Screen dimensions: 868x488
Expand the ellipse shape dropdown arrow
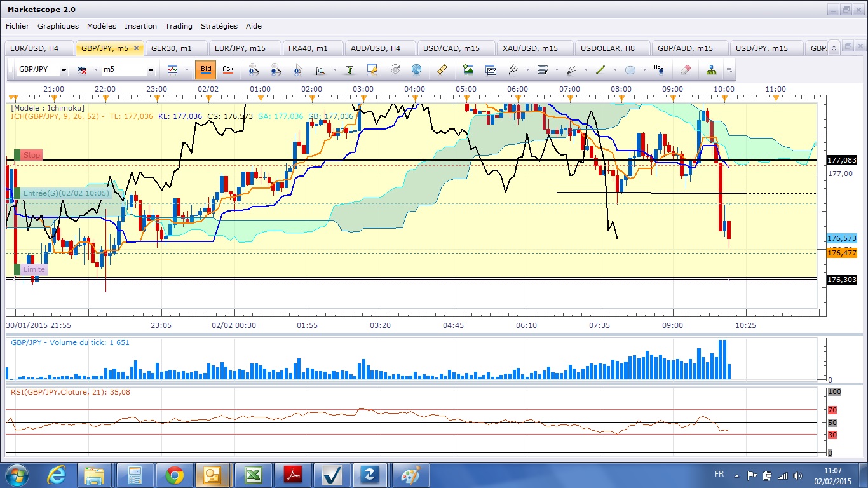(x=643, y=70)
